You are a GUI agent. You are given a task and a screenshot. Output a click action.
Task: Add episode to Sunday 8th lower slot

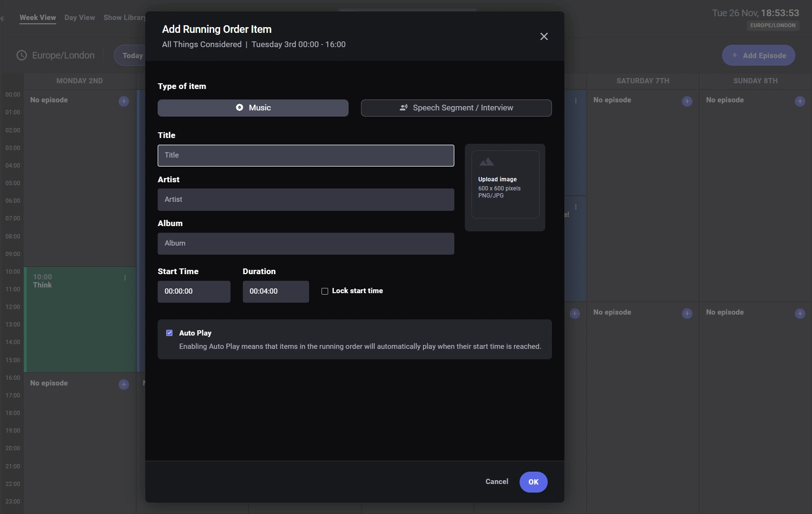pyautogui.click(x=800, y=314)
